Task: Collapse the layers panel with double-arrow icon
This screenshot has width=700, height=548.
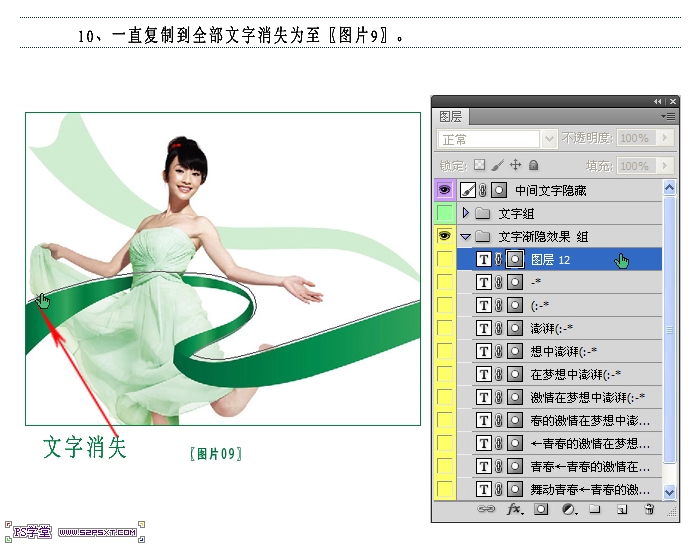Action: click(x=658, y=102)
